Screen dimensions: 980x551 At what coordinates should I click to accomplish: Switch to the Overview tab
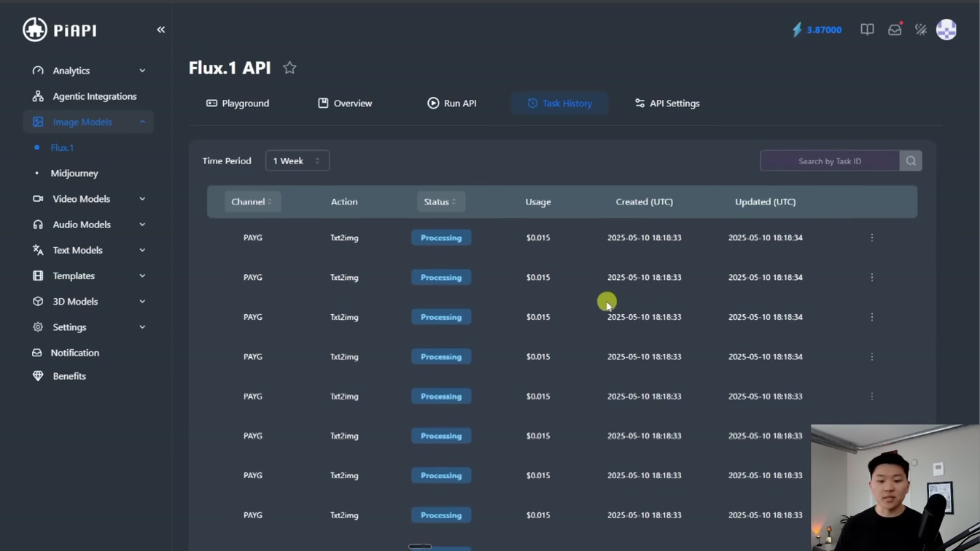coord(345,103)
